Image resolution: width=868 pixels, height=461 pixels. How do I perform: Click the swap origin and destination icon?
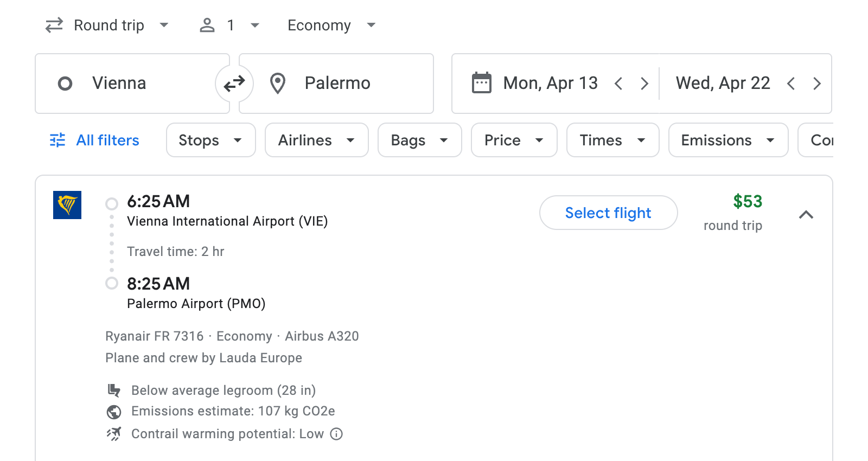234,84
